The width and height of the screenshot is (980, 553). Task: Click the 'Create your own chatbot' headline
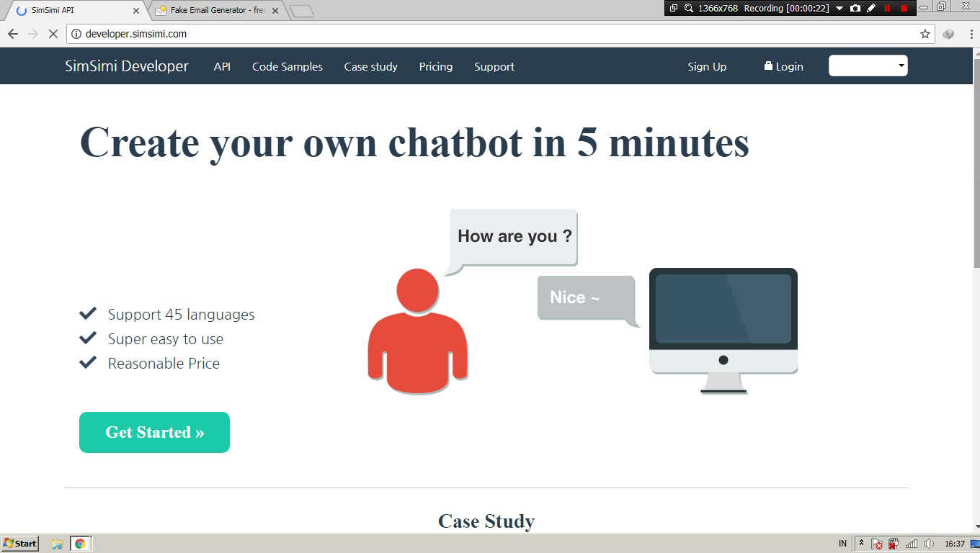pos(414,142)
